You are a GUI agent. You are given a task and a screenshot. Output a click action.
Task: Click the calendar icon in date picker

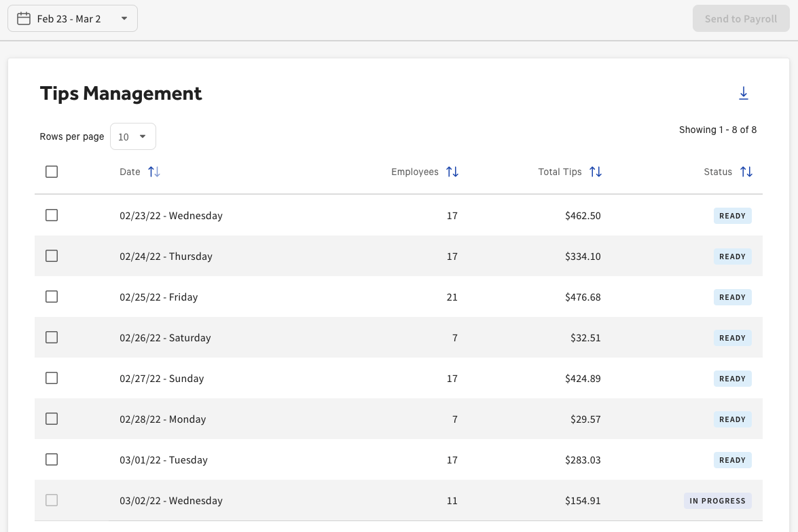[x=24, y=19]
